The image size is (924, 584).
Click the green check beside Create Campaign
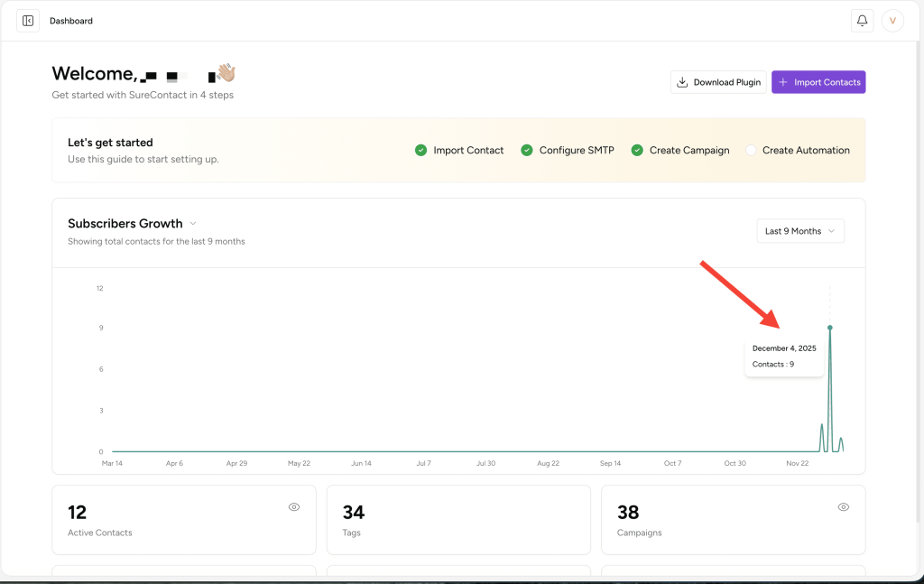pos(637,151)
